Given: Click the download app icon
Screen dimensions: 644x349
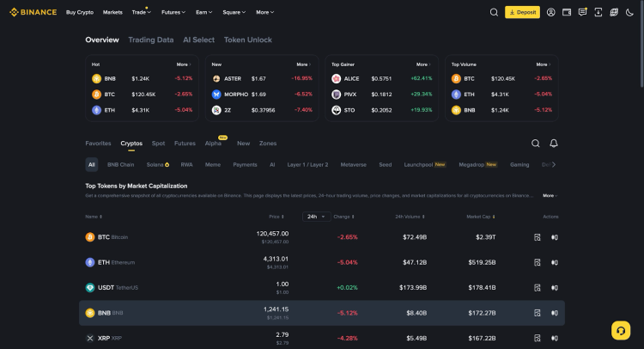Looking at the screenshot, I should click(598, 12).
